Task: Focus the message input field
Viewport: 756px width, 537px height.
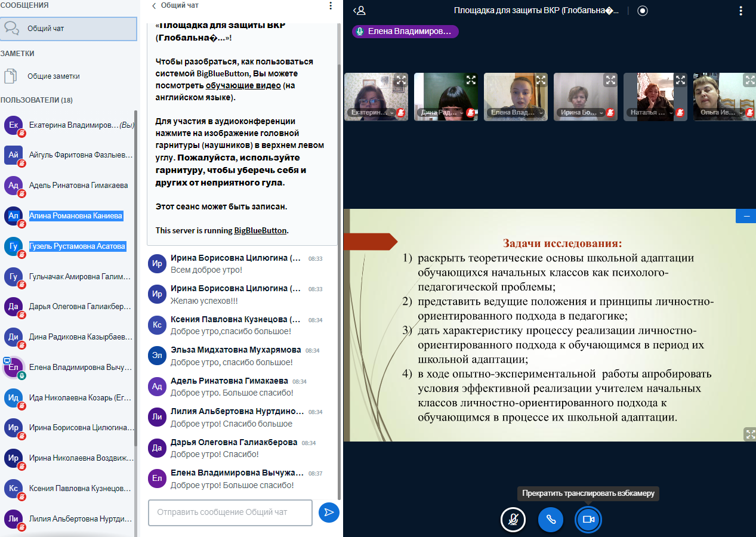Action: [x=230, y=513]
